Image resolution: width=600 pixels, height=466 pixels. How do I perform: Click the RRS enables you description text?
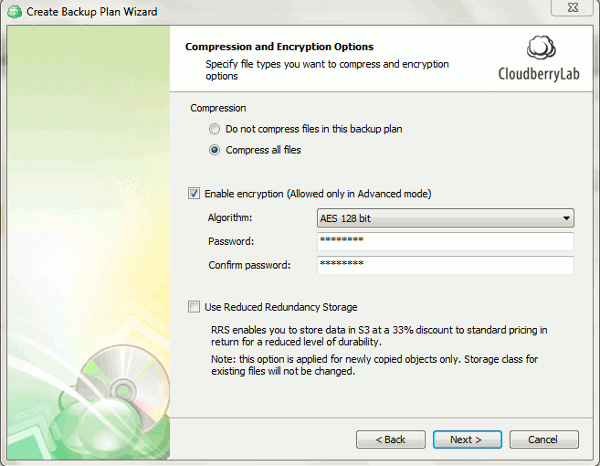pyautogui.click(x=379, y=336)
